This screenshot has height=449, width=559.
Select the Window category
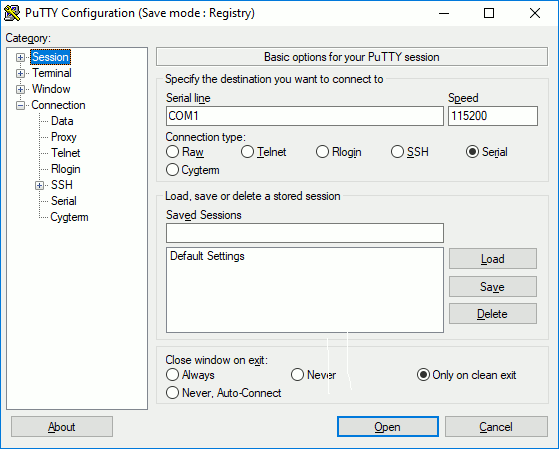[51, 89]
